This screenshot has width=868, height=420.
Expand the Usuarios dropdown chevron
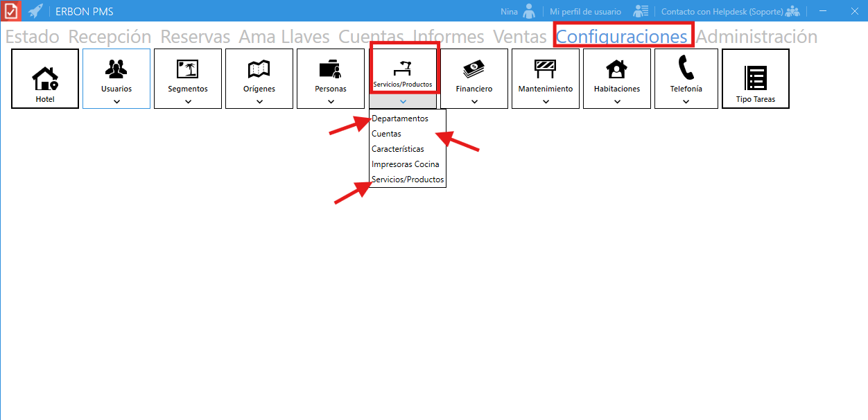tap(116, 101)
